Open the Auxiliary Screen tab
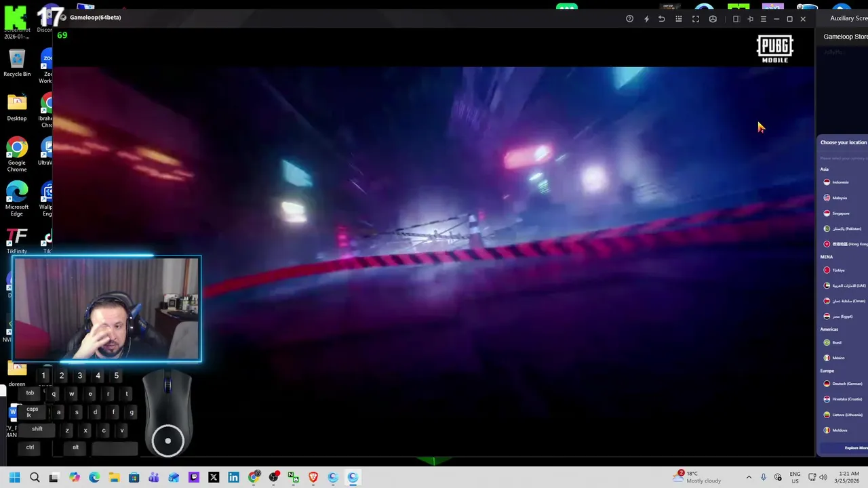The image size is (868, 488). pos(848,18)
